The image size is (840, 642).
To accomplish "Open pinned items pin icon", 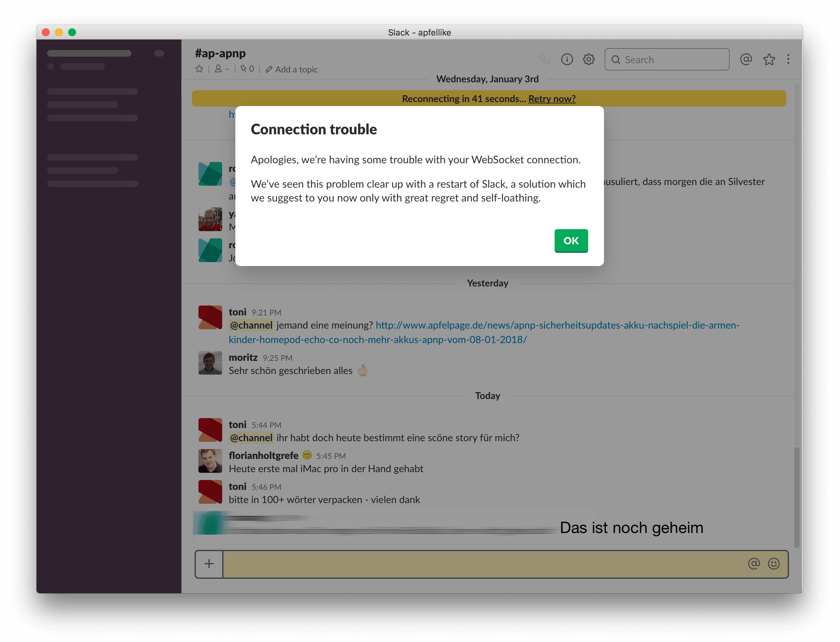I will click(x=243, y=69).
